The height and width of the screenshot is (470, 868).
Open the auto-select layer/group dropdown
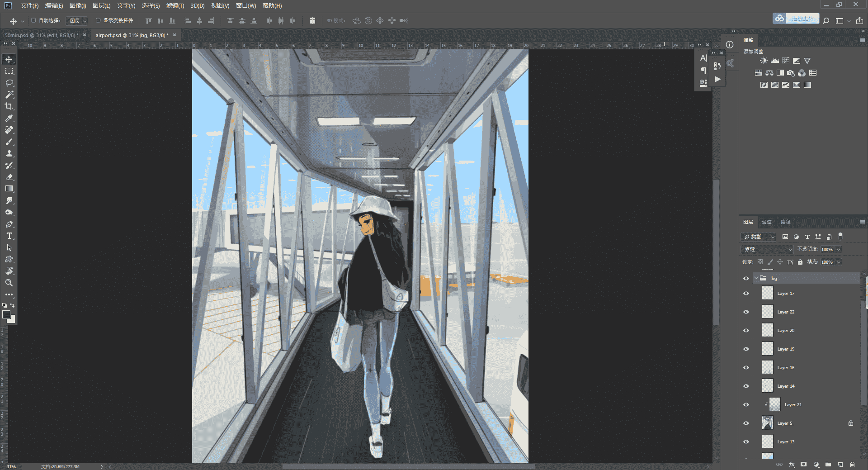pyautogui.click(x=77, y=21)
